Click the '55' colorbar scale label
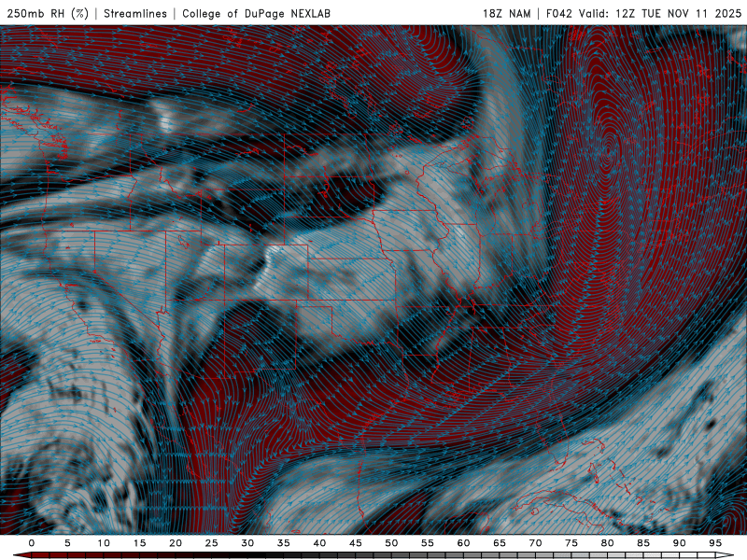 [428, 543]
